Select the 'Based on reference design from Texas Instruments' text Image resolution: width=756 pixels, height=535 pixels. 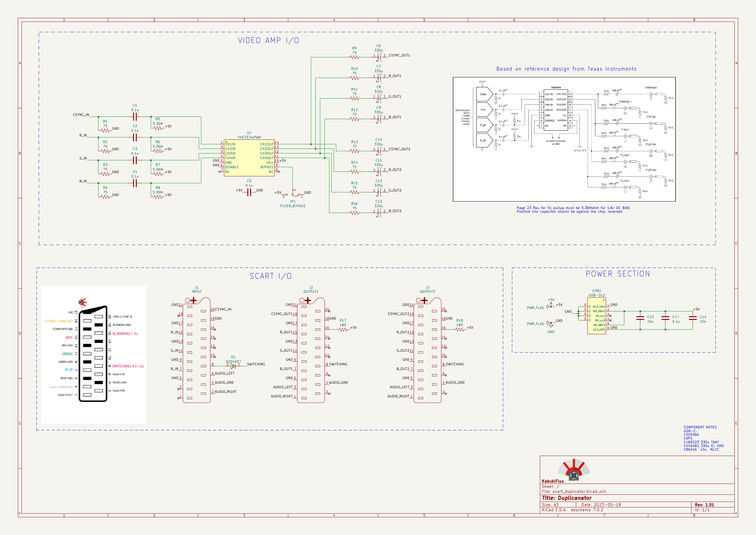(x=566, y=69)
